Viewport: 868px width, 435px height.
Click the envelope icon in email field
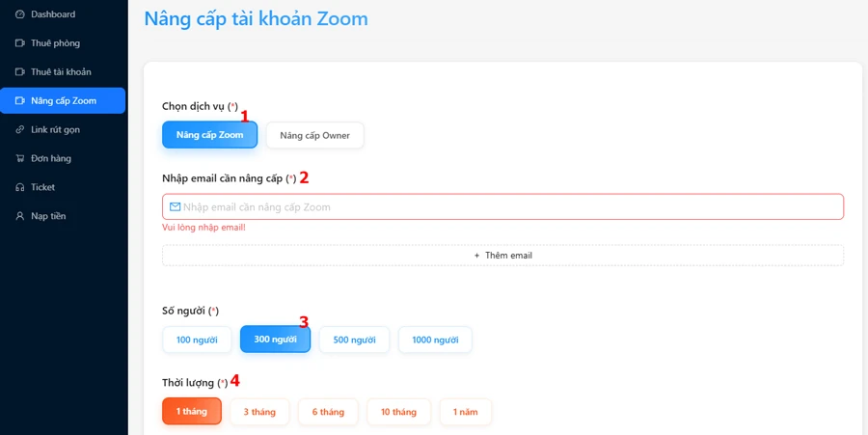coord(175,206)
